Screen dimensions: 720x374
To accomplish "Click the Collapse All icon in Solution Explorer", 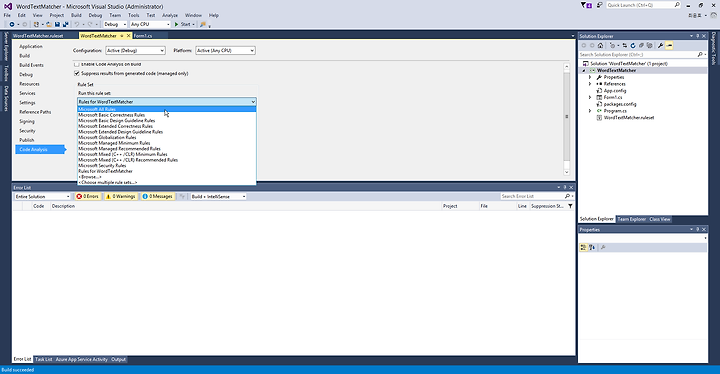I will 641,45.
